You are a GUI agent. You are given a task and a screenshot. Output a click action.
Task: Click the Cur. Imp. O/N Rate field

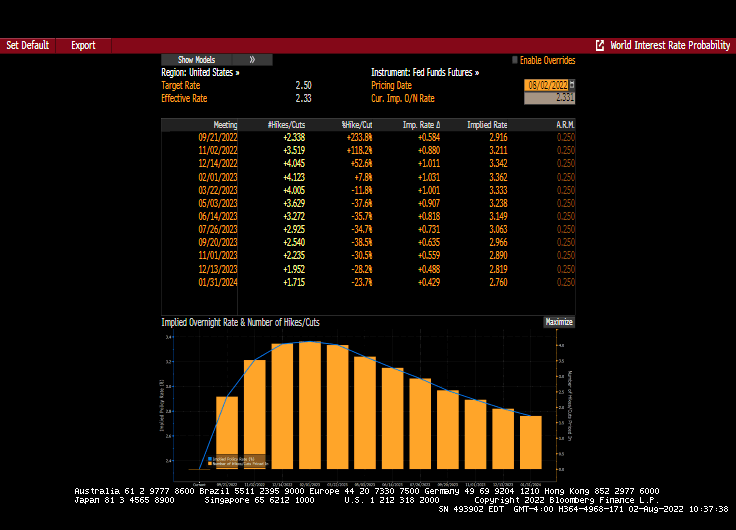(x=549, y=98)
